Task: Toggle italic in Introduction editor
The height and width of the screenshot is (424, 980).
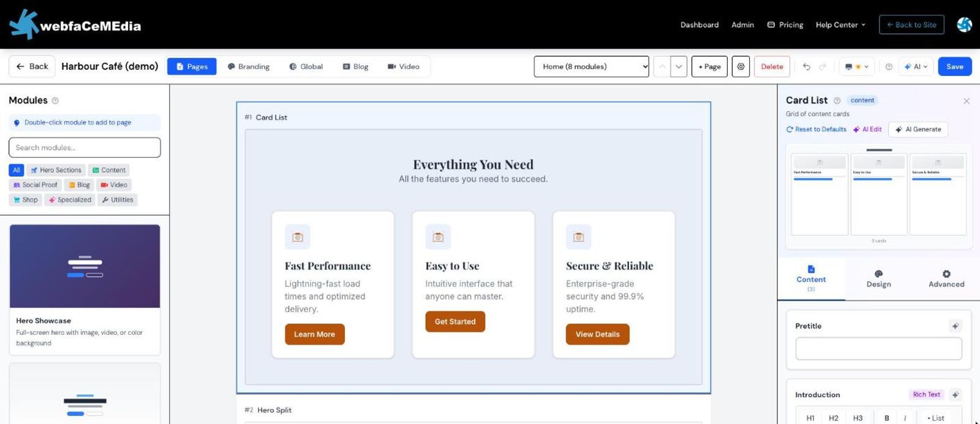Action: pyautogui.click(x=905, y=418)
